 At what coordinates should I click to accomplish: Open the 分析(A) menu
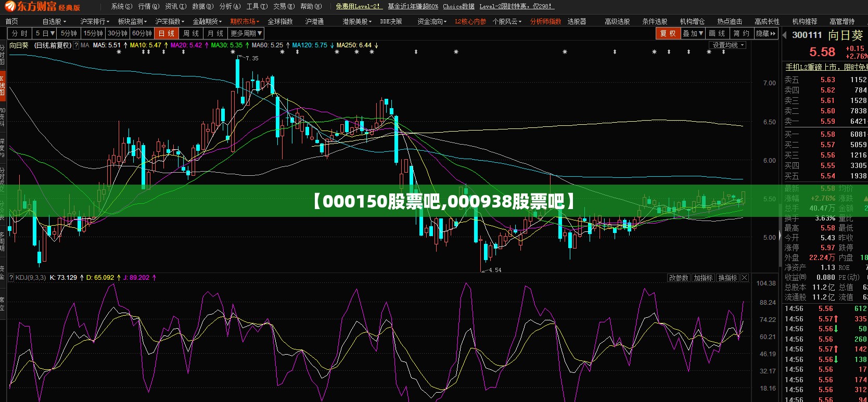(x=230, y=6)
